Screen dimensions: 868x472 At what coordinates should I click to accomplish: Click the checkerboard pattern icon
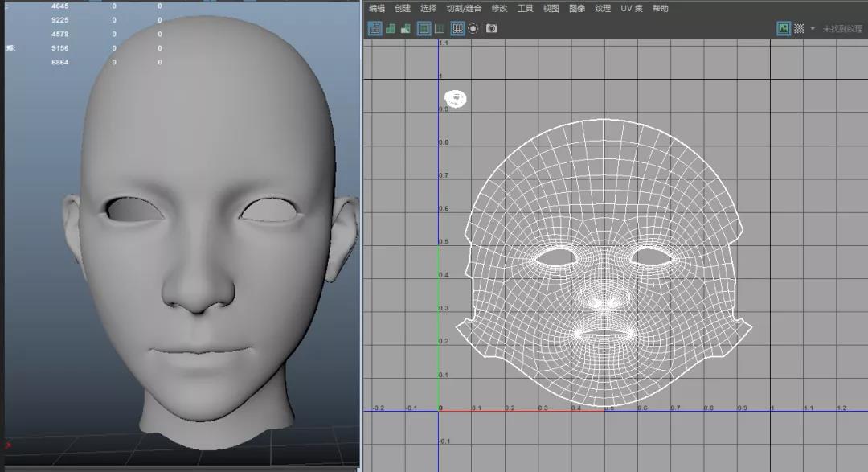click(x=799, y=28)
